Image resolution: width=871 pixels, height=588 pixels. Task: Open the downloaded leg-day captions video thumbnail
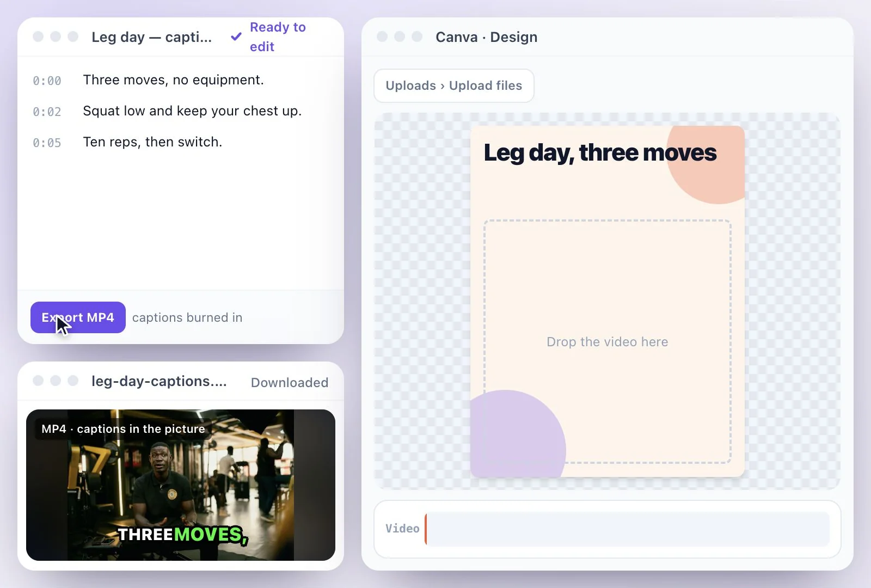tap(181, 485)
